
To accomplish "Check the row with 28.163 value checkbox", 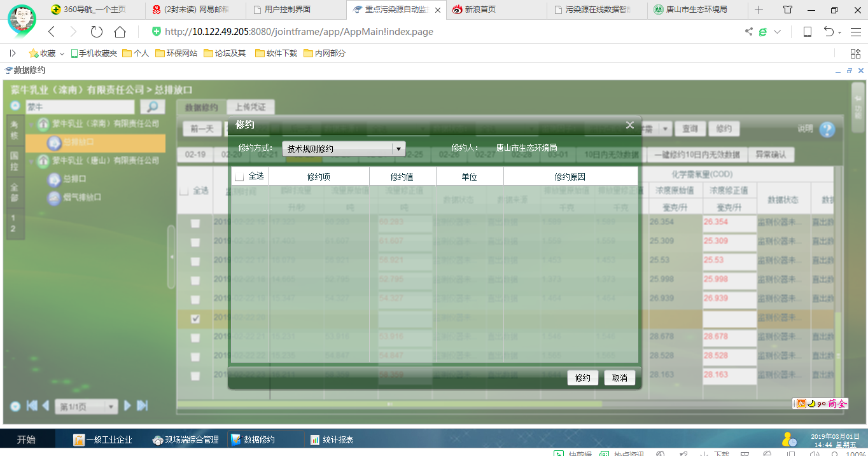I will coord(195,376).
